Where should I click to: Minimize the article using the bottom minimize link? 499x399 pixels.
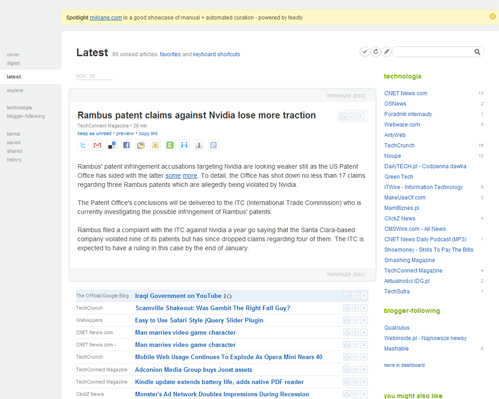click(346, 274)
